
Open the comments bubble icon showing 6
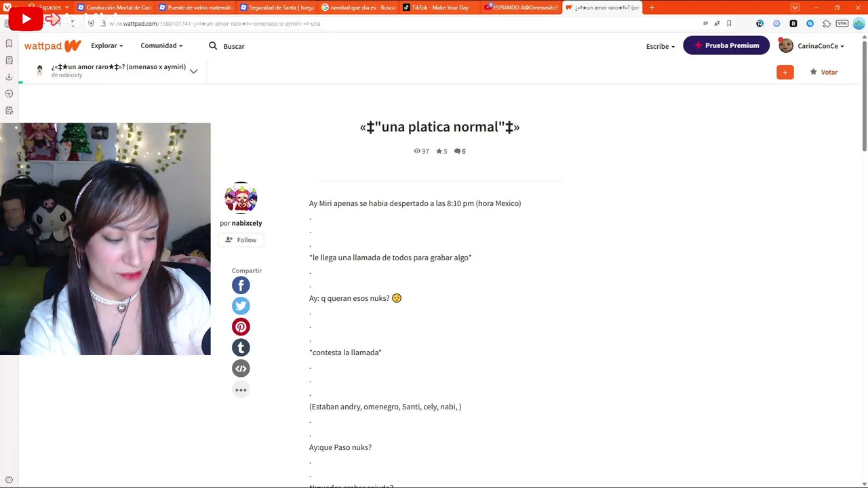(x=460, y=151)
